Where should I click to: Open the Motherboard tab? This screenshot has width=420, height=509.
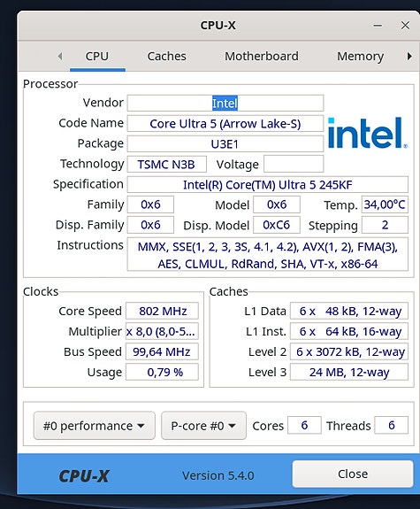point(262,56)
